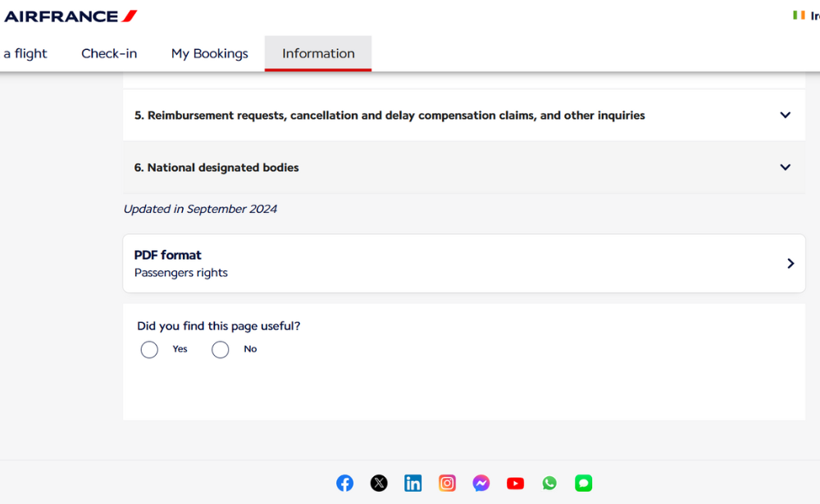Click the arrow on PDF format card
The image size is (820, 504).
coord(790,263)
